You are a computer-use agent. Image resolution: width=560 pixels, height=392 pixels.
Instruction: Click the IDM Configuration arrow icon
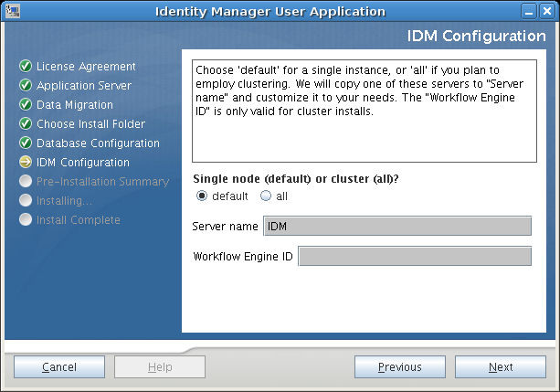coord(26,163)
